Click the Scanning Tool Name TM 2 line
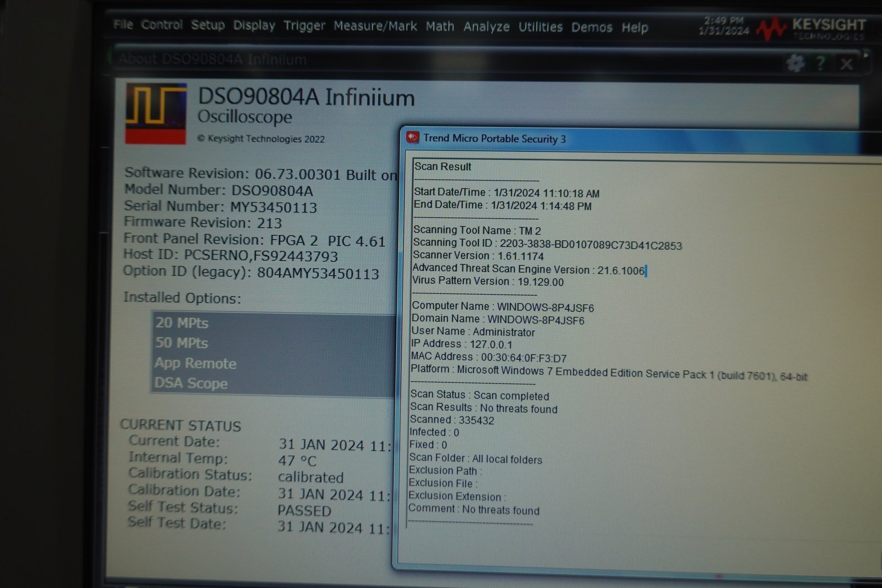This screenshot has width=882, height=588. coord(477,230)
